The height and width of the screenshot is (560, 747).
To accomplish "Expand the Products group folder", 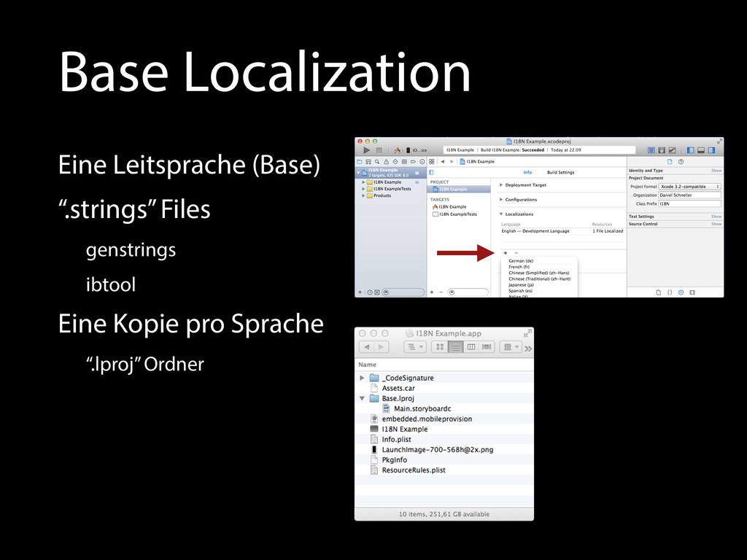I will [363, 195].
